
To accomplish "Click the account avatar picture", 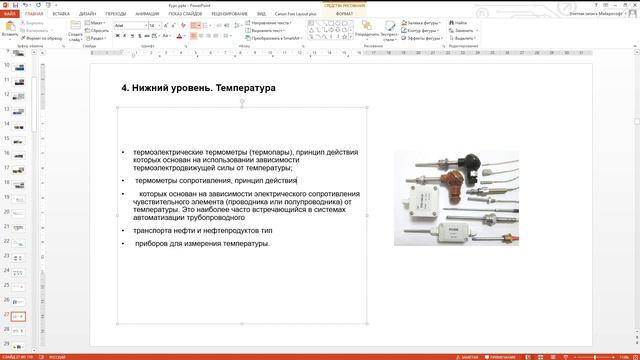I will (x=632, y=13).
